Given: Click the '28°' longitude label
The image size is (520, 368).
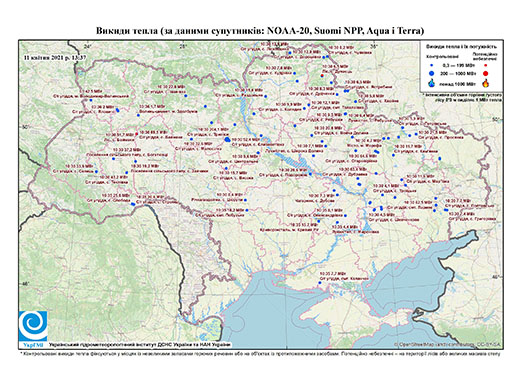Looking at the screenshot, I should click(x=183, y=46).
